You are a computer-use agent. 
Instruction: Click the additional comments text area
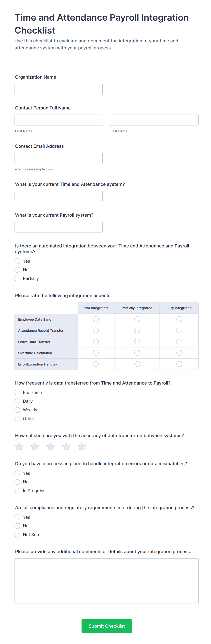pos(106,581)
